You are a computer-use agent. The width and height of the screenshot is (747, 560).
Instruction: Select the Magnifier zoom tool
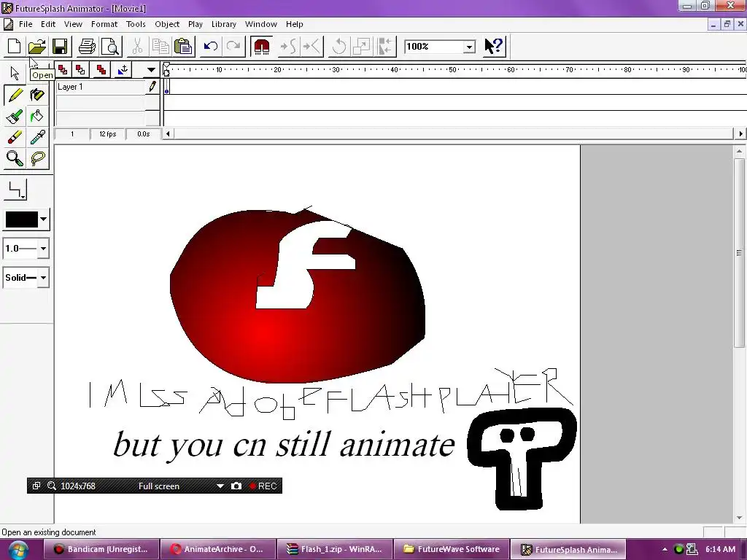click(x=15, y=158)
